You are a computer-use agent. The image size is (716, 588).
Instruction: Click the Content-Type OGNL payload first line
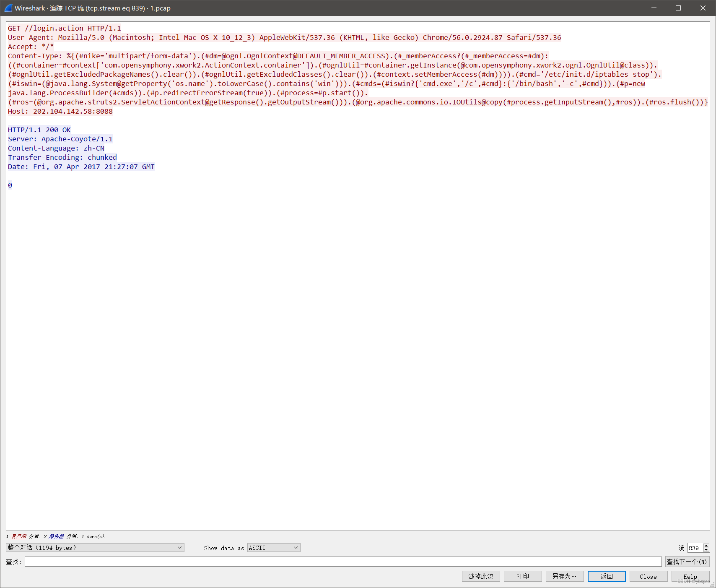pos(278,56)
